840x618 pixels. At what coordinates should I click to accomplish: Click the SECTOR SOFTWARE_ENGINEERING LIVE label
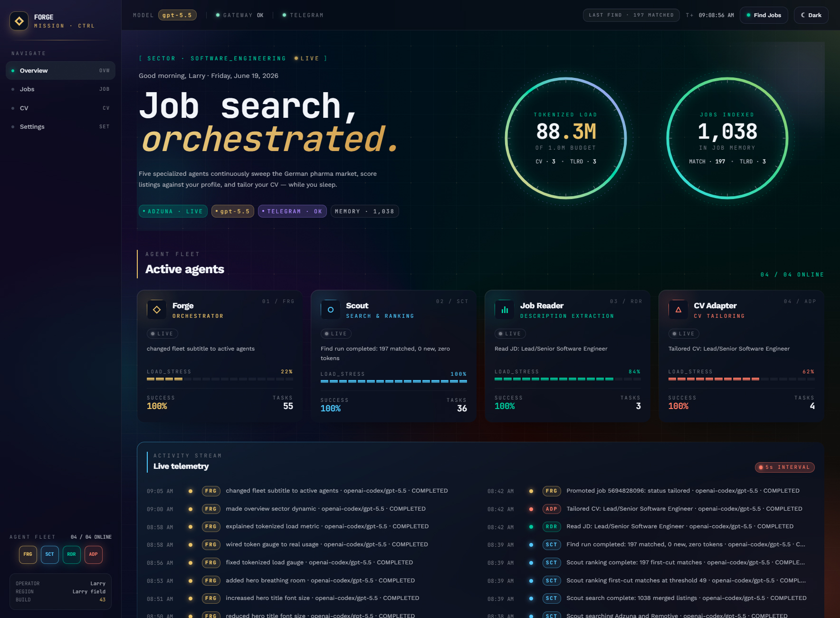[x=233, y=58]
